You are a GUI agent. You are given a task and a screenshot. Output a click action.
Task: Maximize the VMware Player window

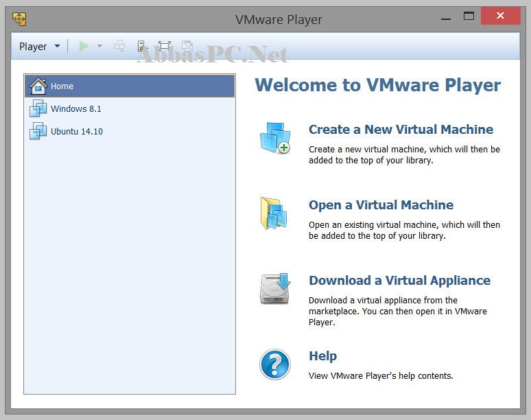[469, 16]
